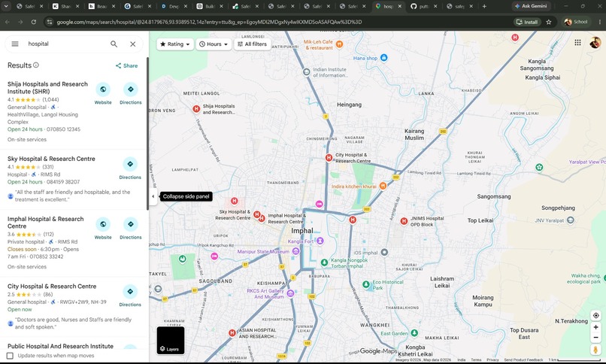The width and height of the screenshot is (606, 364).
Task: Zoom in on the map
Action: (x=595, y=327)
